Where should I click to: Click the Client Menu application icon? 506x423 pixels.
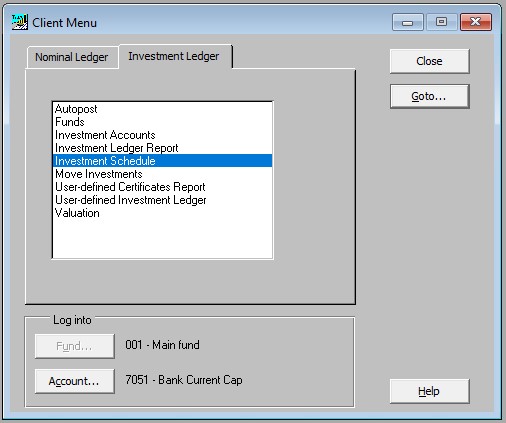(x=20, y=22)
